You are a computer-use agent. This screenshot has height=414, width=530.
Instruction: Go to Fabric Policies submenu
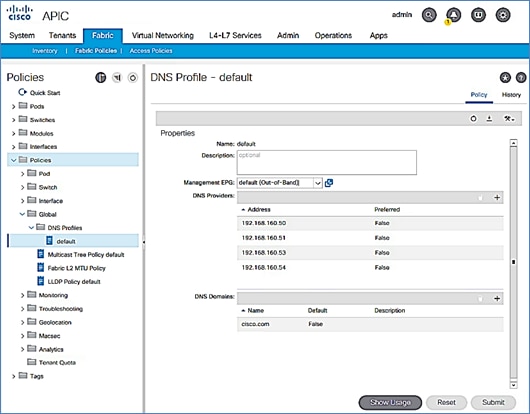[x=96, y=51]
